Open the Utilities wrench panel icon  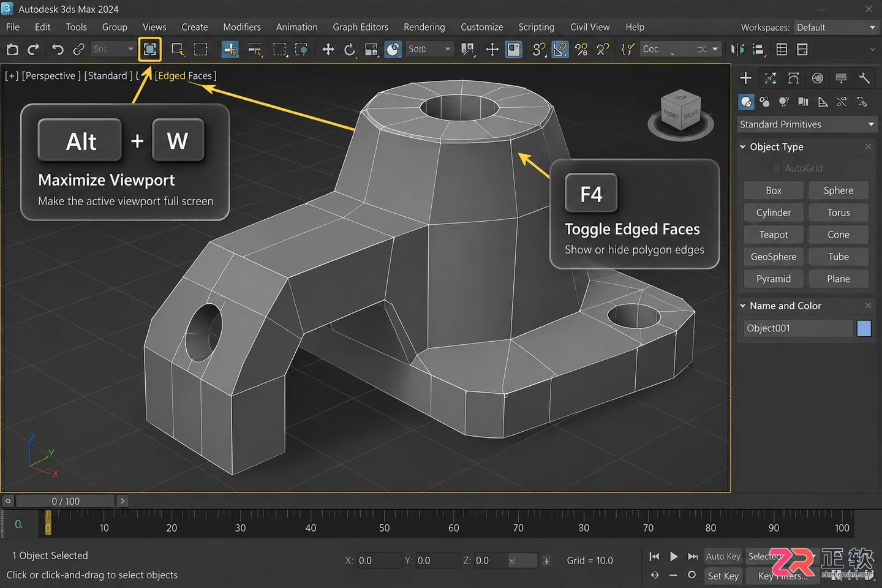coord(864,78)
